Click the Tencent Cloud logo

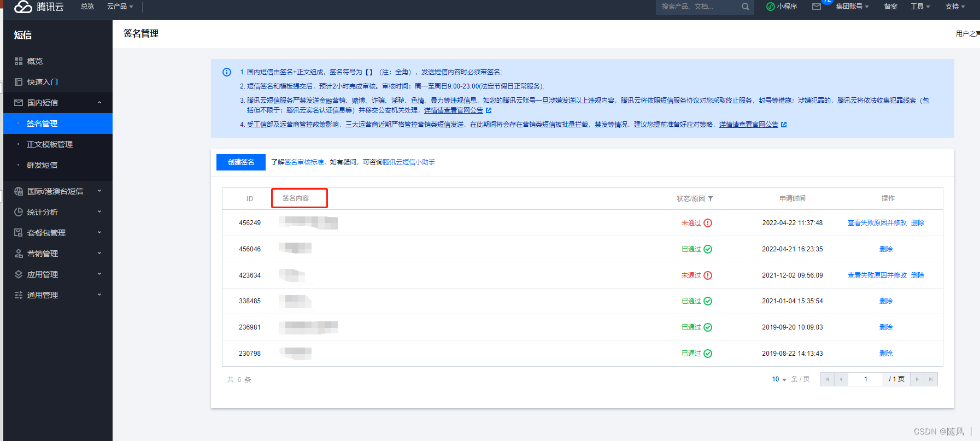click(x=38, y=7)
